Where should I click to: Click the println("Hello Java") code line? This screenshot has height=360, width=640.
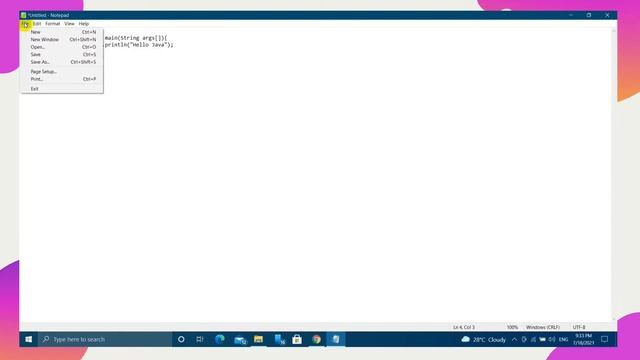pos(139,45)
